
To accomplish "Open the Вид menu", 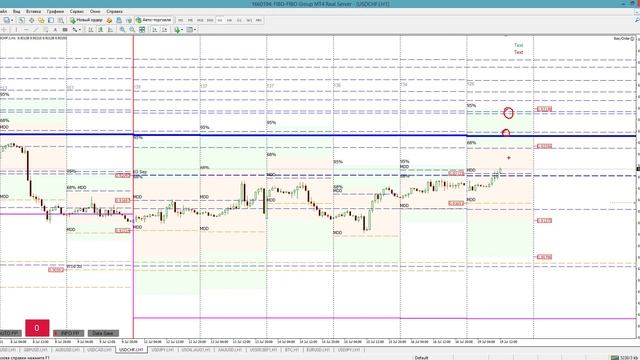I will pyautogui.click(x=16, y=11).
